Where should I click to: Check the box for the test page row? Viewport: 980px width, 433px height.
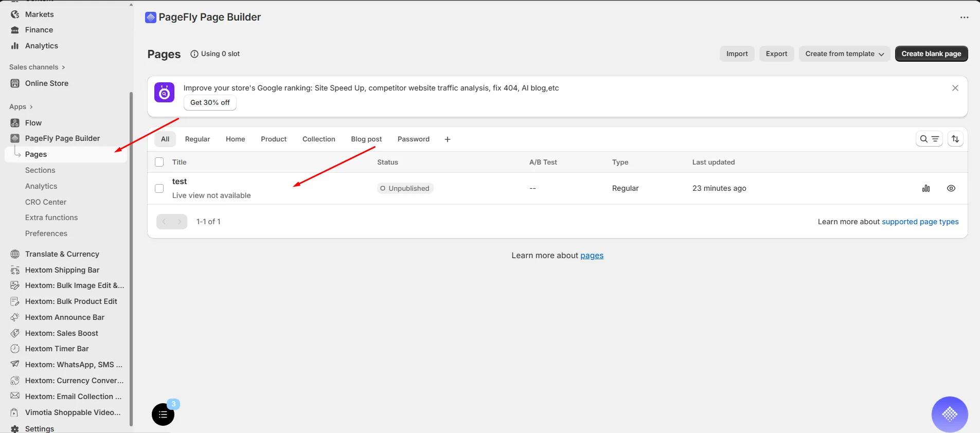(x=159, y=188)
